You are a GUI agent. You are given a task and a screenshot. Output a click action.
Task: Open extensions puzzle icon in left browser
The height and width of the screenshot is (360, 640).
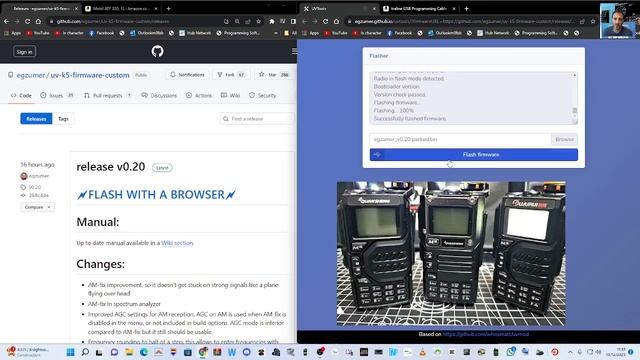click(271, 21)
